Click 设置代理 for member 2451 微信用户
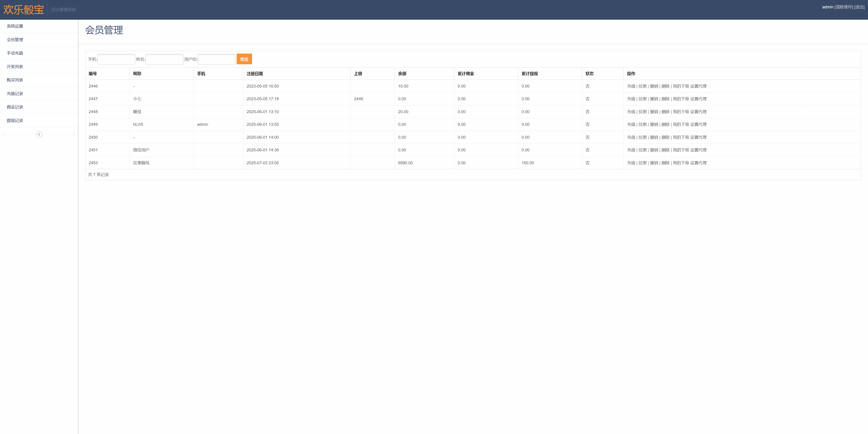The height and width of the screenshot is (434, 868). 698,150
